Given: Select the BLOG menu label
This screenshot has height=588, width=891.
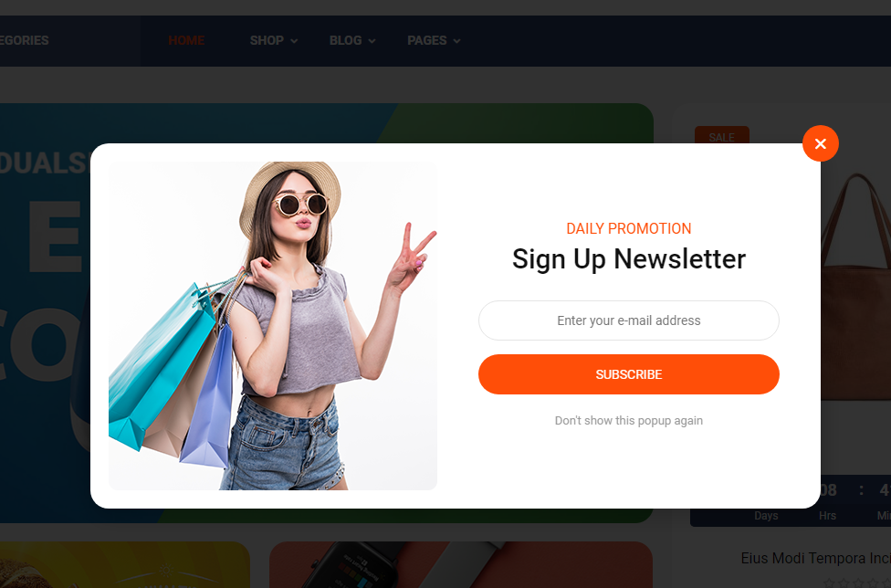Looking at the screenshot, I should 345,40.
